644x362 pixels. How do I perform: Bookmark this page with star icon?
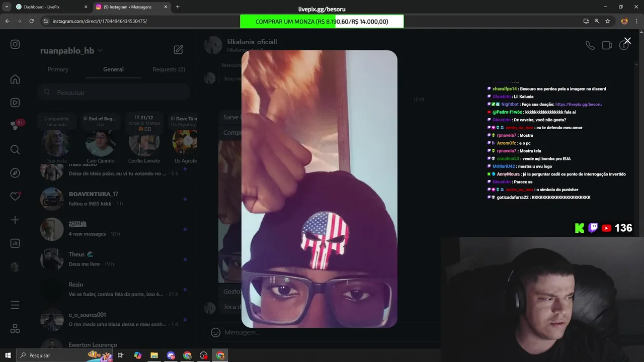(x=608, y=21)
